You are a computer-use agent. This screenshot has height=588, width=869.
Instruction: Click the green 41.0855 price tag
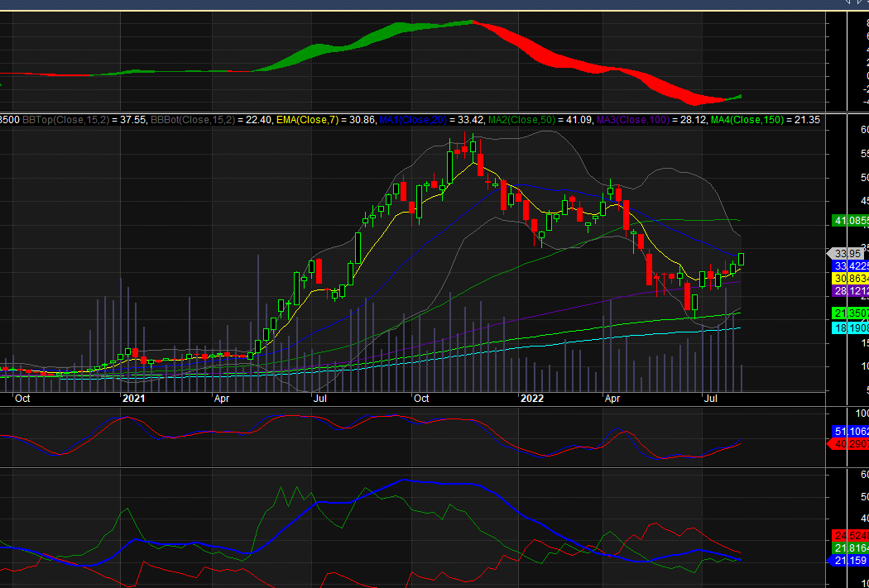click(850, 221)
